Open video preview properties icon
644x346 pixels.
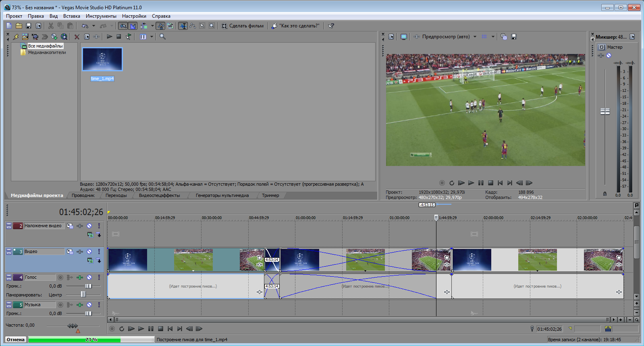coord(391,37)
